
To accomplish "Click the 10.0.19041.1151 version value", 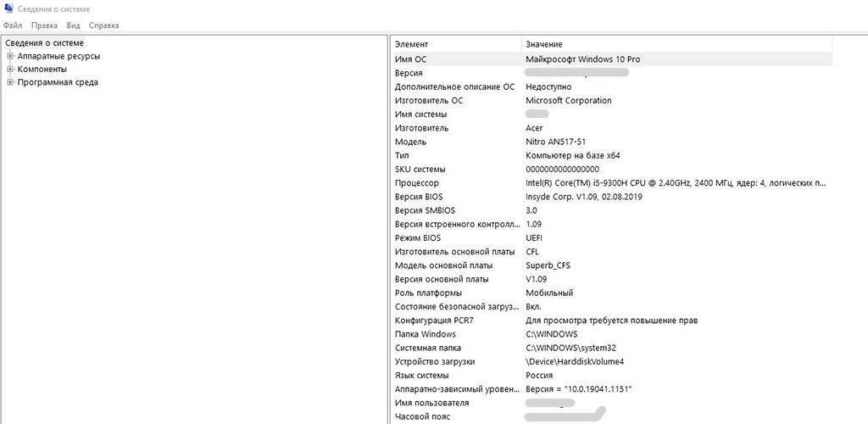I will pos(578,389).
